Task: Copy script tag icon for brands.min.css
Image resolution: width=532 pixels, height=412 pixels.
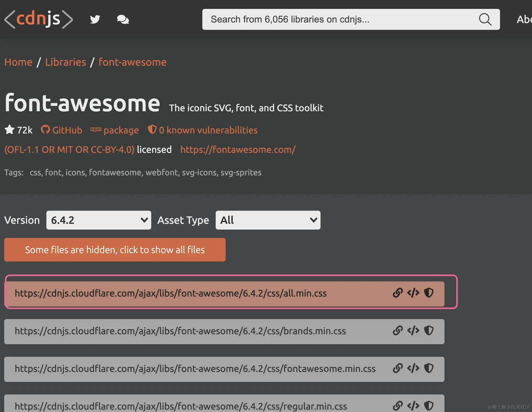Action: point(413,331)
